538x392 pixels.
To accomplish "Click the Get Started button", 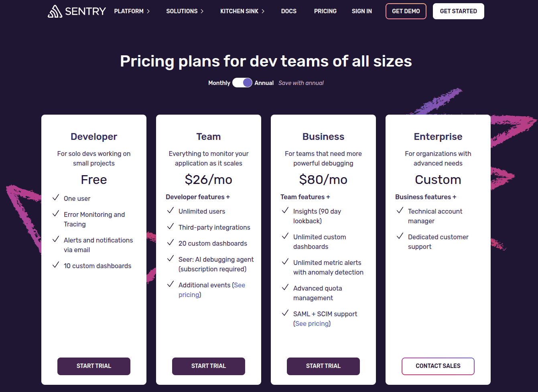I will click(x=458, y=11).
